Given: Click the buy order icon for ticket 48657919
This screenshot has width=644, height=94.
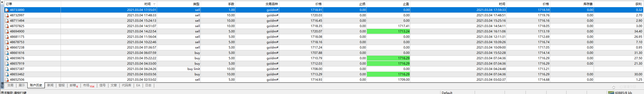Looking at the screenshot, I should 7,64.
